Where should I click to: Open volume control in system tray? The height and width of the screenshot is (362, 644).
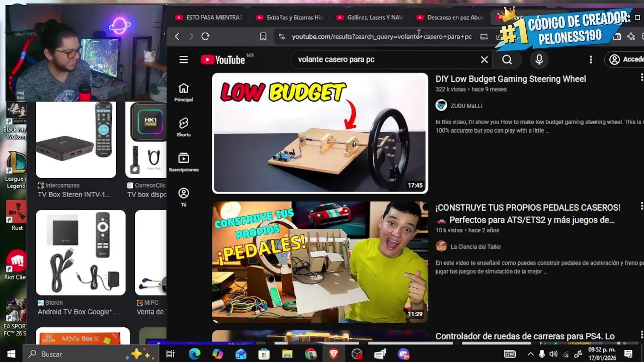coord(553,354)
